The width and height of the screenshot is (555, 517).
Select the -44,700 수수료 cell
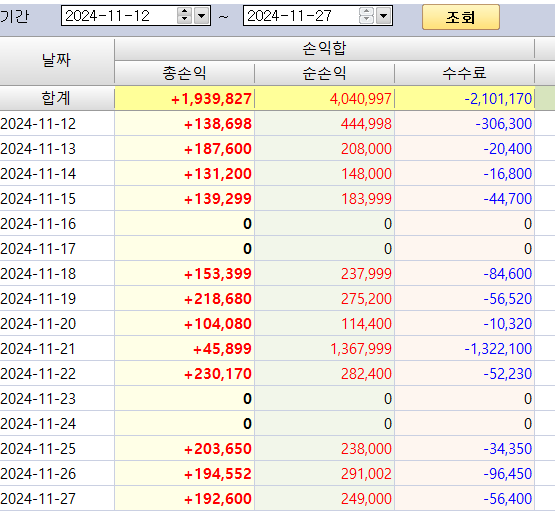click(464, 199)
